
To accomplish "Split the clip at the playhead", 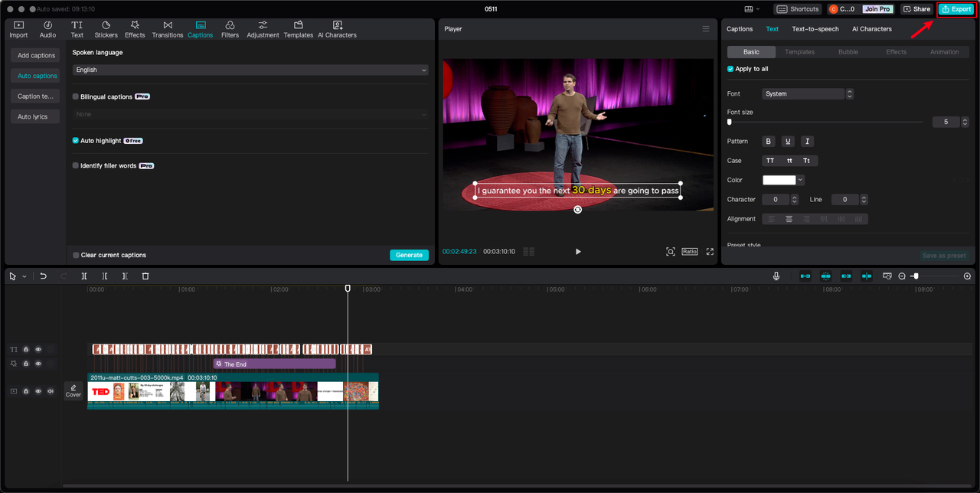I will 84,276.
